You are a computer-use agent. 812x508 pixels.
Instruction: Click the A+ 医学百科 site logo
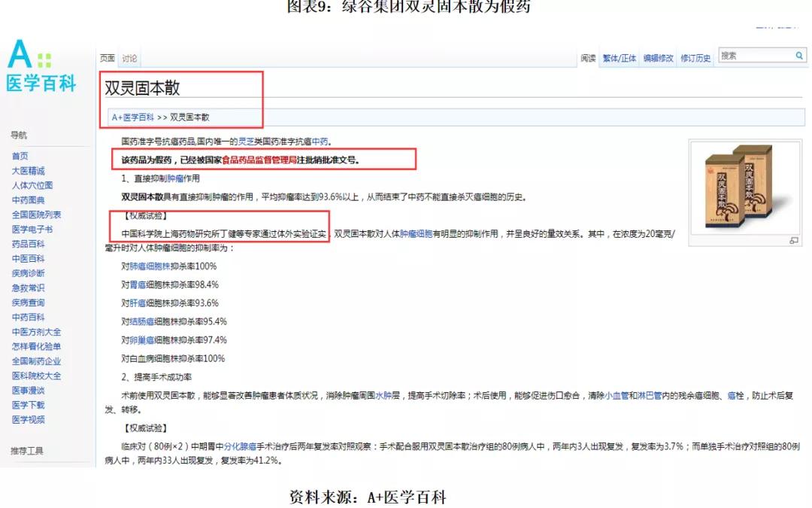click(41, 65)
